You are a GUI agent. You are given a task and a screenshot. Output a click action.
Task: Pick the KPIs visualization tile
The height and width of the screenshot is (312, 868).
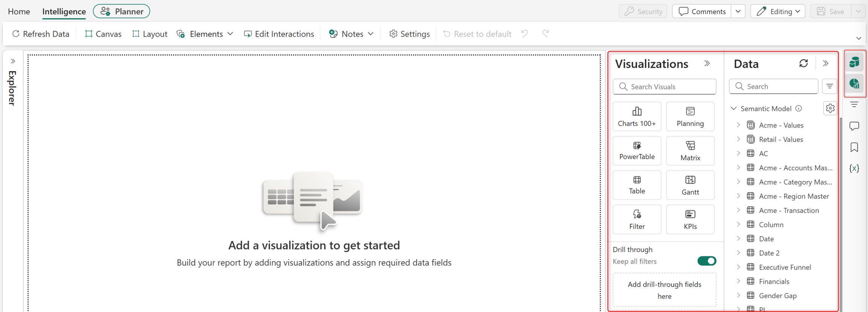tap(690, 219)
